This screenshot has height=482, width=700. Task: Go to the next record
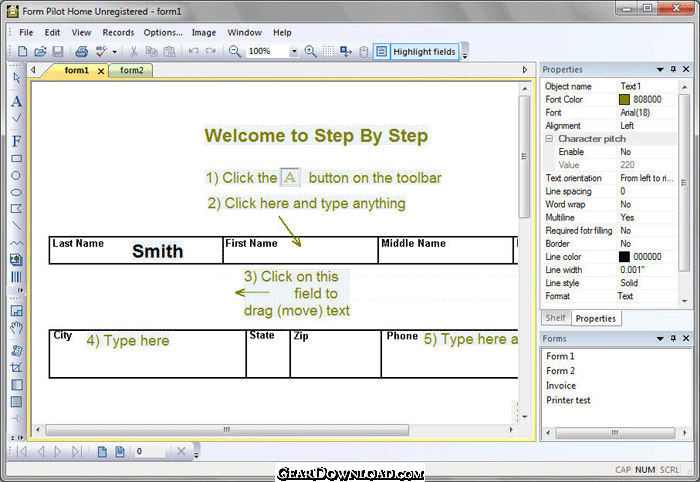[x=58, y=452]
